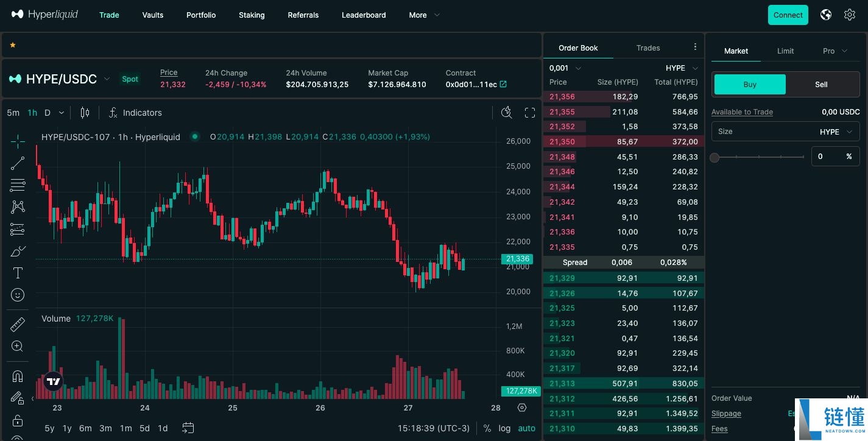
Task: Select the text annotation tool
Action: 18,273
